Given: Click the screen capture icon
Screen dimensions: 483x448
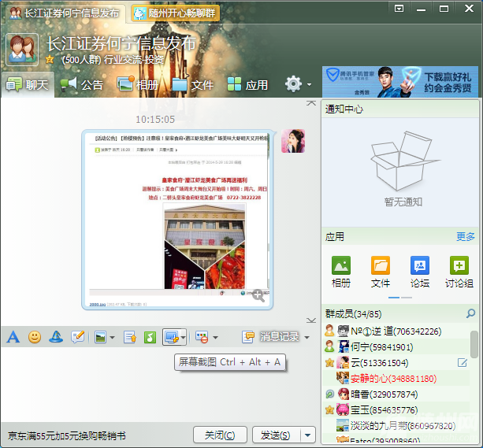Looking at the screenshot, I should click(x=172, y=337).
